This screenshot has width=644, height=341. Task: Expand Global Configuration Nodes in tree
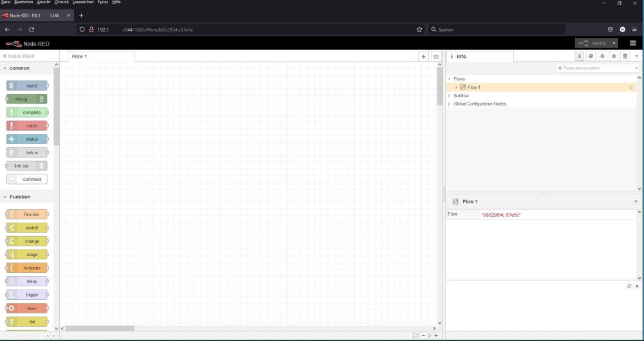(450, 104)
